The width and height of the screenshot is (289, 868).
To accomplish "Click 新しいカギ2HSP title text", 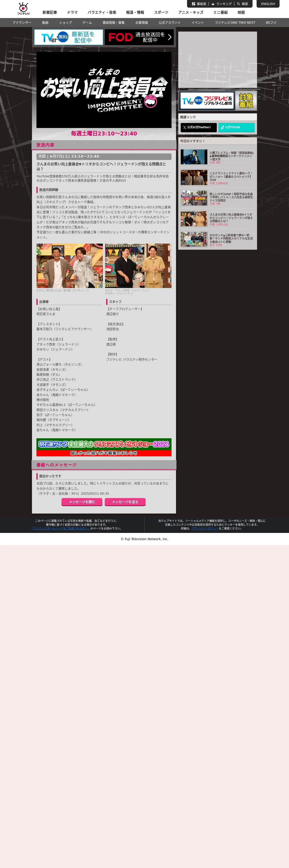I will tap(231, 197).
